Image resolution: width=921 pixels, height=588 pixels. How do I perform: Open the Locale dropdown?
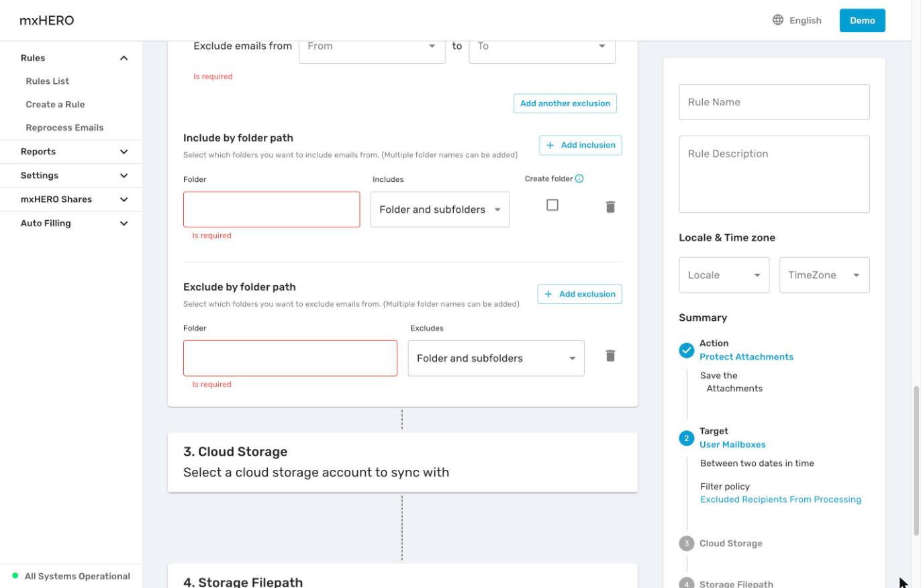pos(724,275)
